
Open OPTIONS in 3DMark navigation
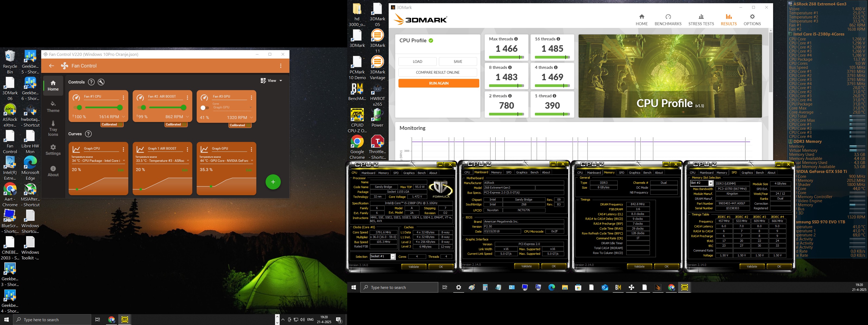pos(752,20)
